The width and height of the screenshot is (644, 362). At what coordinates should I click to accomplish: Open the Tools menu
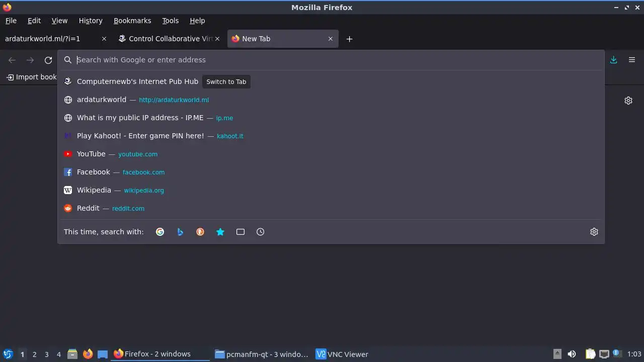(170, 21)
